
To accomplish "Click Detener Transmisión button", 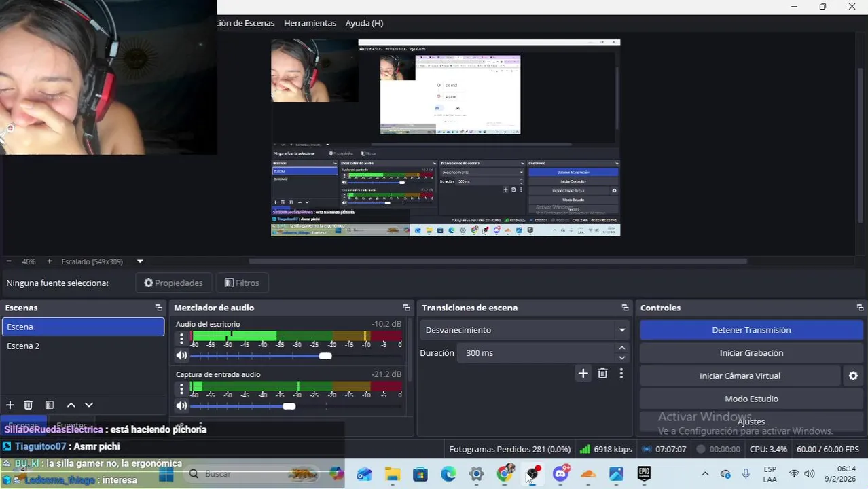I will pos(751,330).
